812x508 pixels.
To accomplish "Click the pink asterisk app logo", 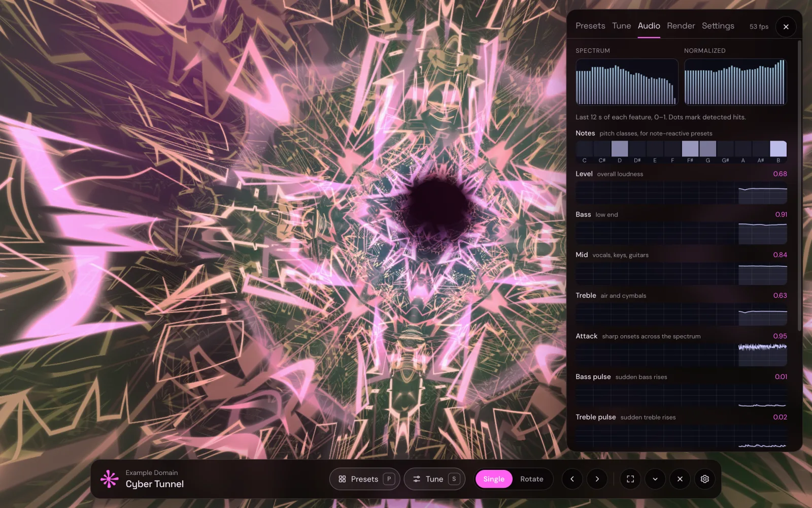I will pyautogui.click(x=109, y=479).
